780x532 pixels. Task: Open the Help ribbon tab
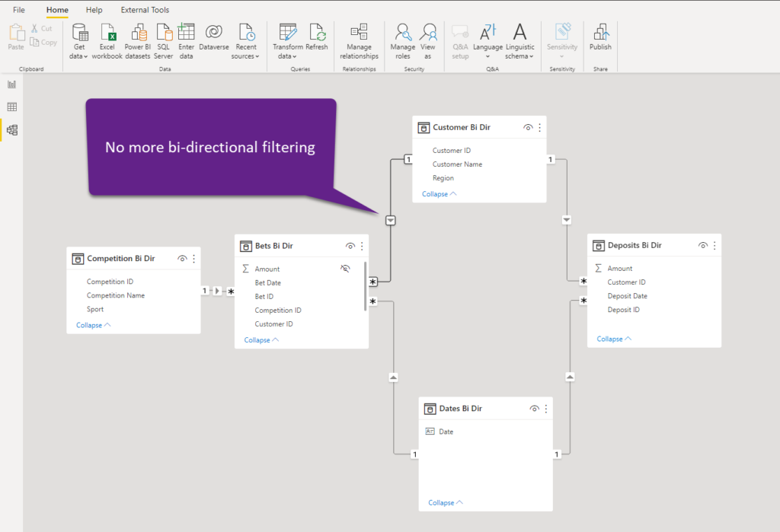point(94,10)
